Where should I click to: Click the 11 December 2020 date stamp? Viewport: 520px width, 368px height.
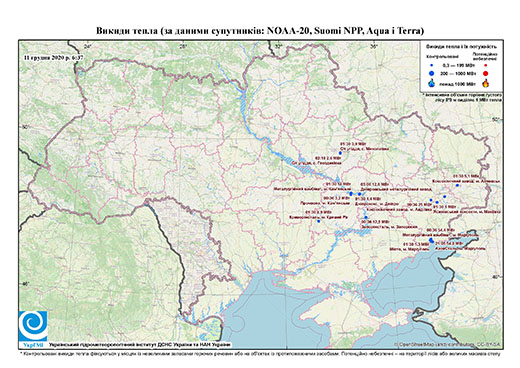[53, 57]
